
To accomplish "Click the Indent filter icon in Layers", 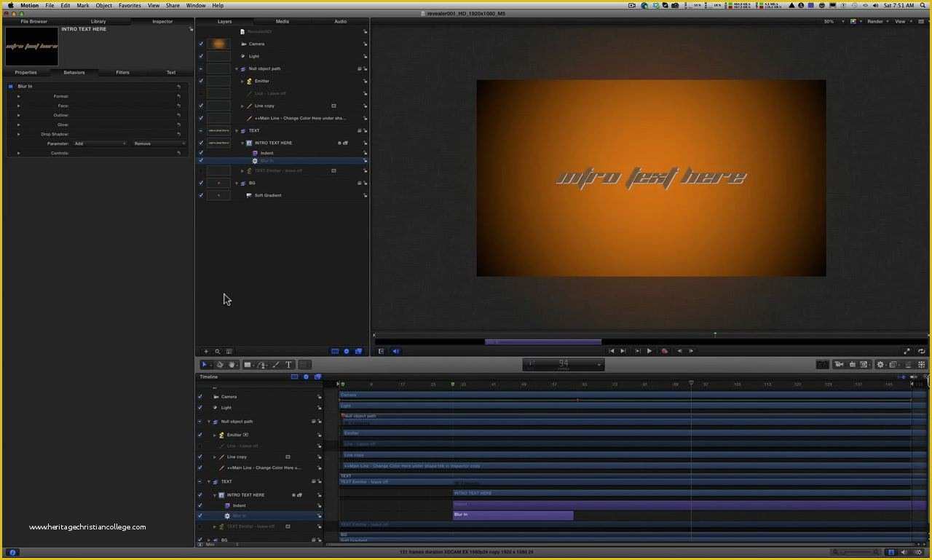I will pos(255,153).
